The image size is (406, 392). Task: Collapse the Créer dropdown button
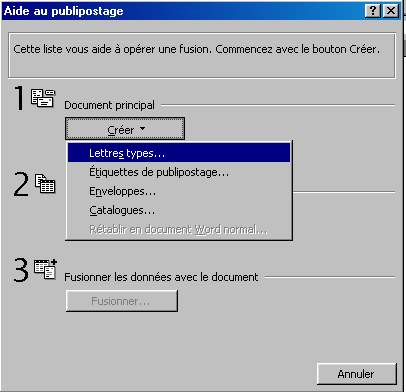(125, 129)
